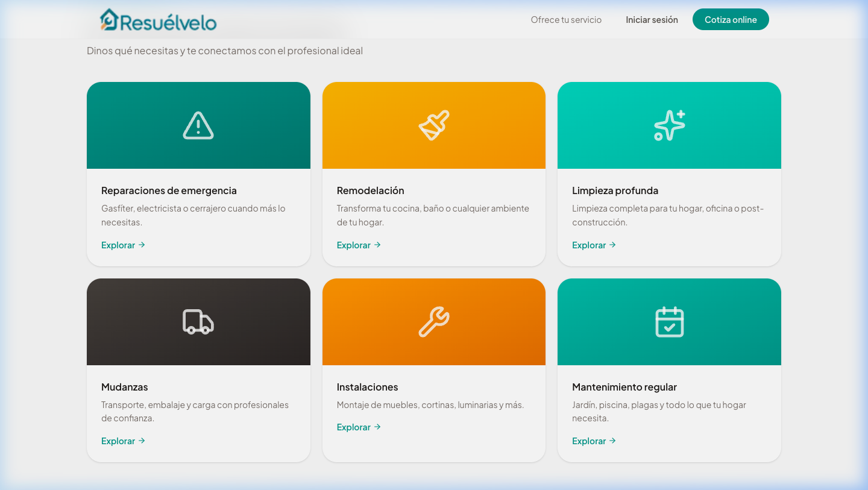Image resolution: width=868 pixels, height=490 pixels.
Task: Follow Explorar under Mantenimiento regular
Action: pos(589,441)
